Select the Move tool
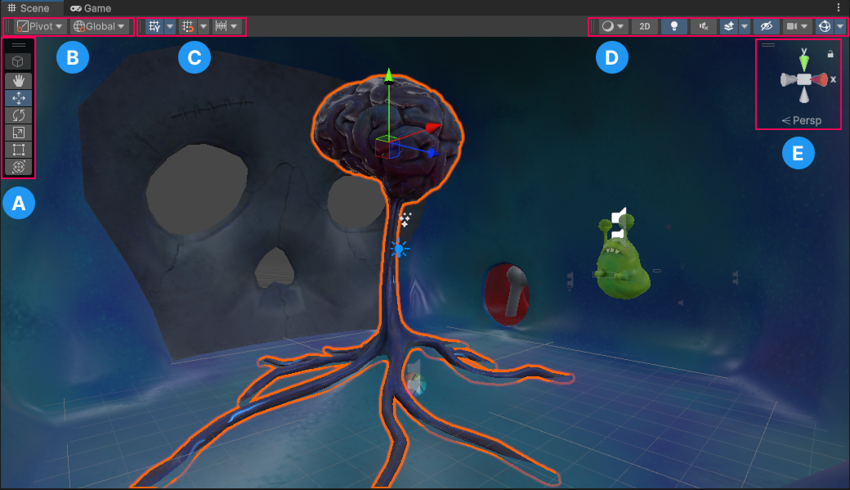 pyautogui.click(x=20, y=98)
